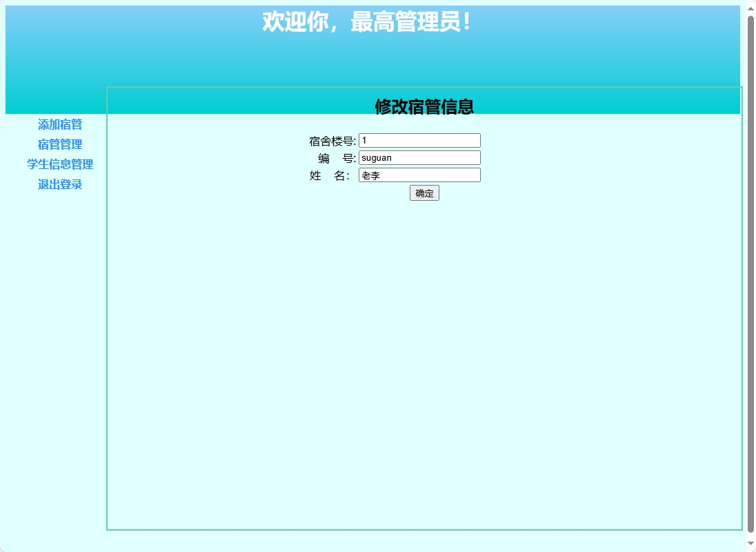
Task: Click the value 1 in the building field
Action: pos(364,140)
